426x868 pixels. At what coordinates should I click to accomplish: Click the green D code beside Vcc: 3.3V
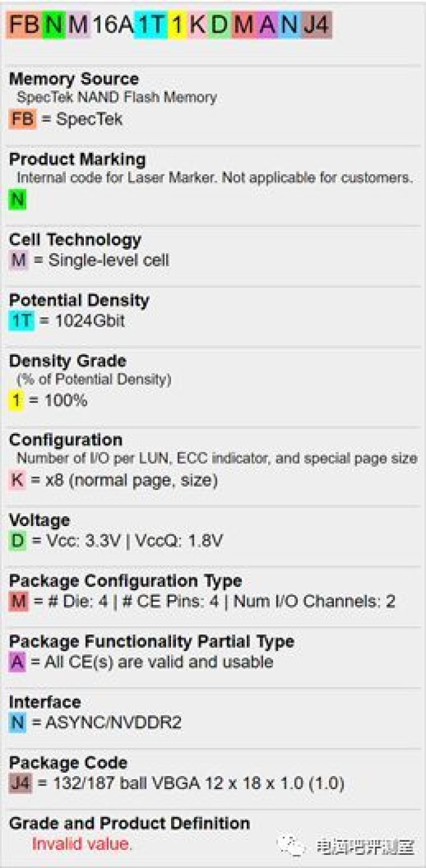point(18,540)
